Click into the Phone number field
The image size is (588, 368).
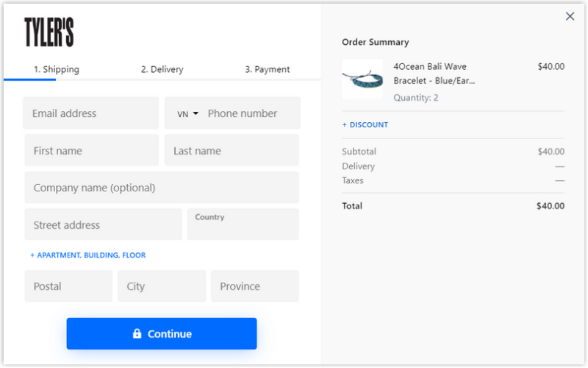250,113
